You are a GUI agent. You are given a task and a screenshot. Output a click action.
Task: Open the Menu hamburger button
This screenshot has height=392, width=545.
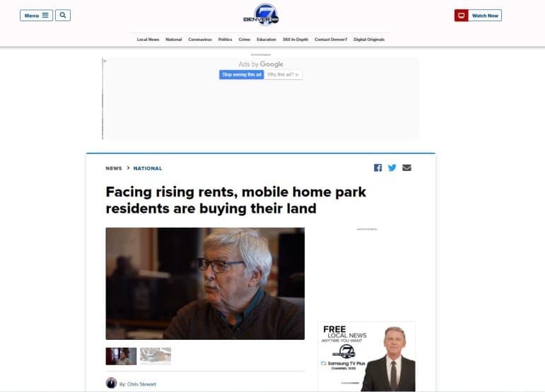(x=37, y=16)
